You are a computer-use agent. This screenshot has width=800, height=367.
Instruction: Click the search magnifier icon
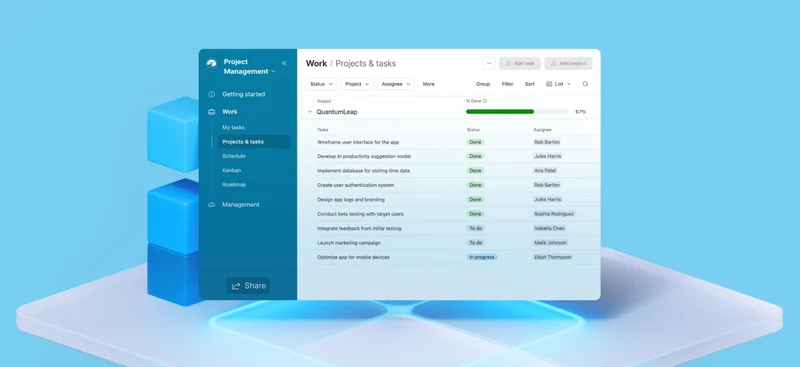[585, 84]
